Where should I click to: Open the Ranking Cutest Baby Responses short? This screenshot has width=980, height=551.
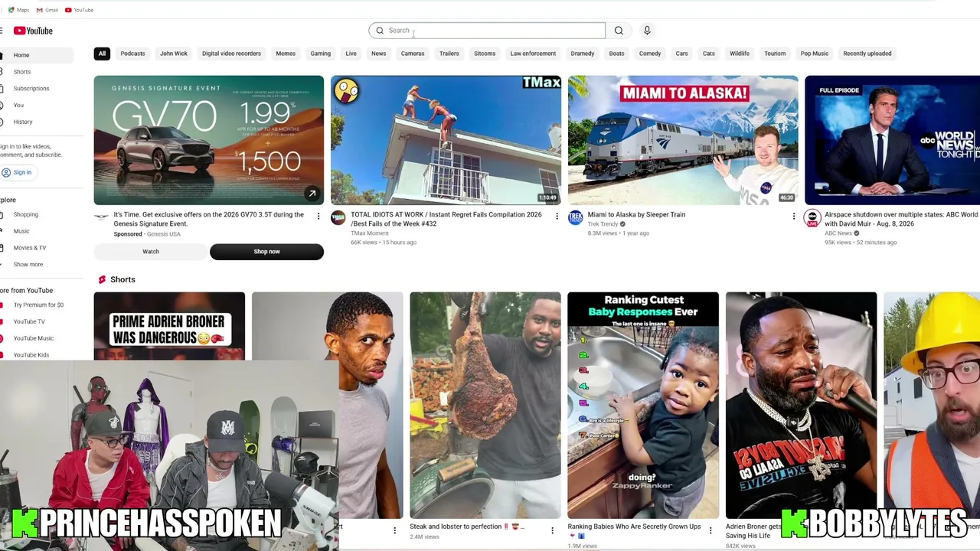coord(643,406)
